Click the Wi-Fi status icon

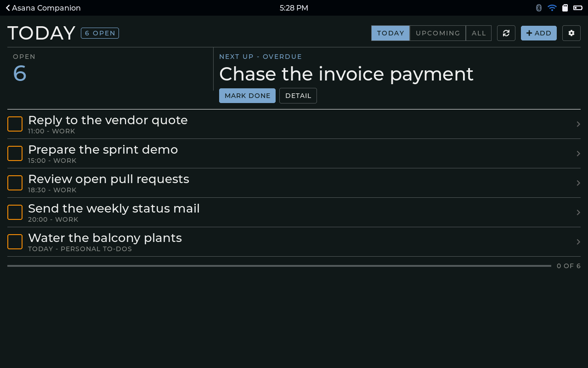pos(552,8)
